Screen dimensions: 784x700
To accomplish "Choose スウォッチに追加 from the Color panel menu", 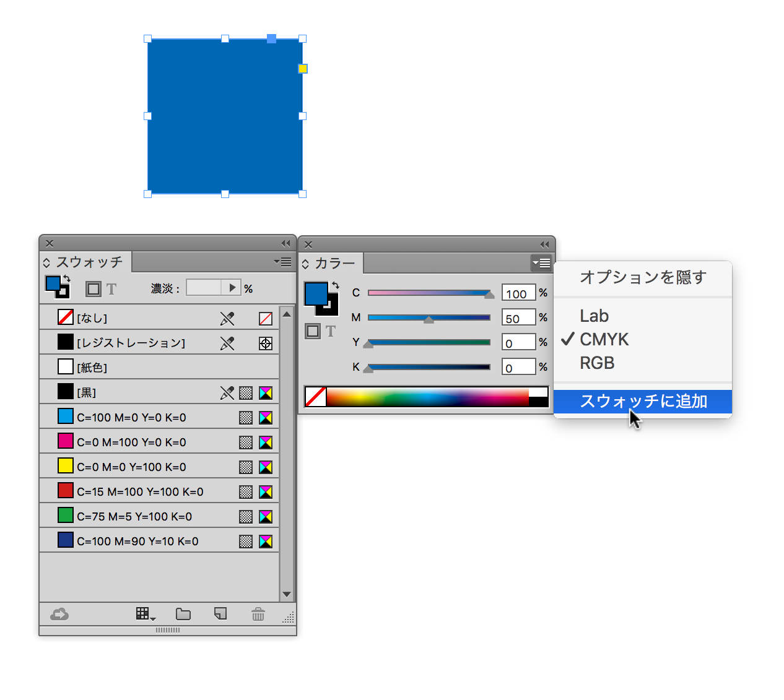I will [643, 401].
